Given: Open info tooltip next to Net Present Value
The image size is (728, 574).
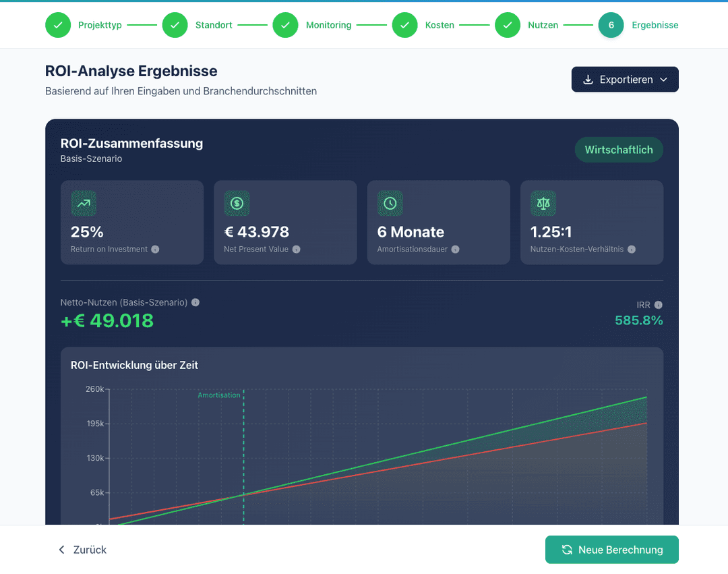Looking at the screenshot, I should tap(296, 250).
